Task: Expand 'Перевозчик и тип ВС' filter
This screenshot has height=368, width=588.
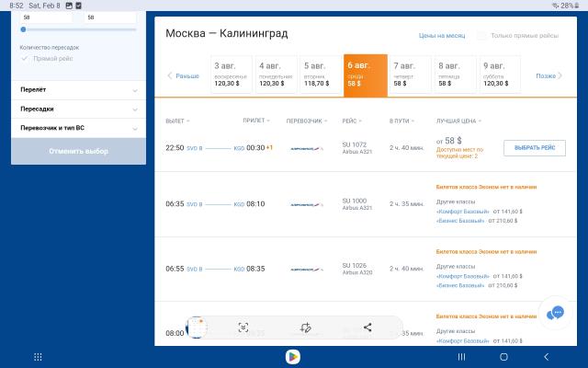Action: (77, 127)
